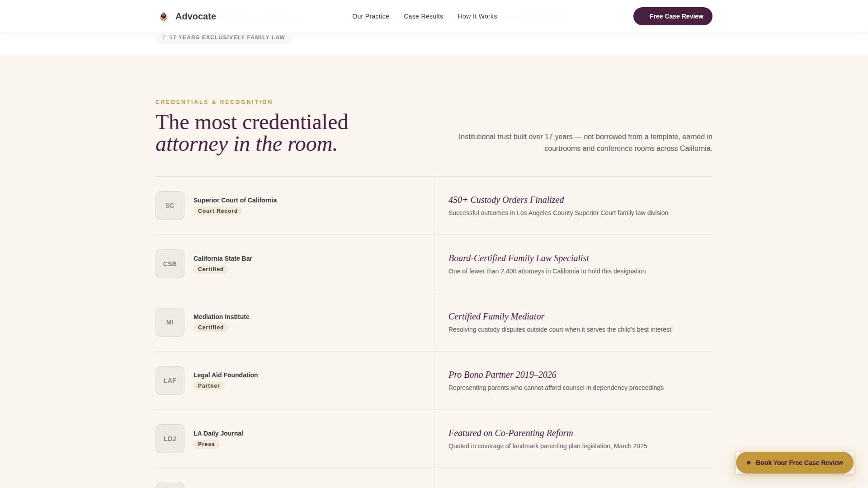Select the Press tag chip
This screenshot has height=488, width=868.
pos(207,444)
